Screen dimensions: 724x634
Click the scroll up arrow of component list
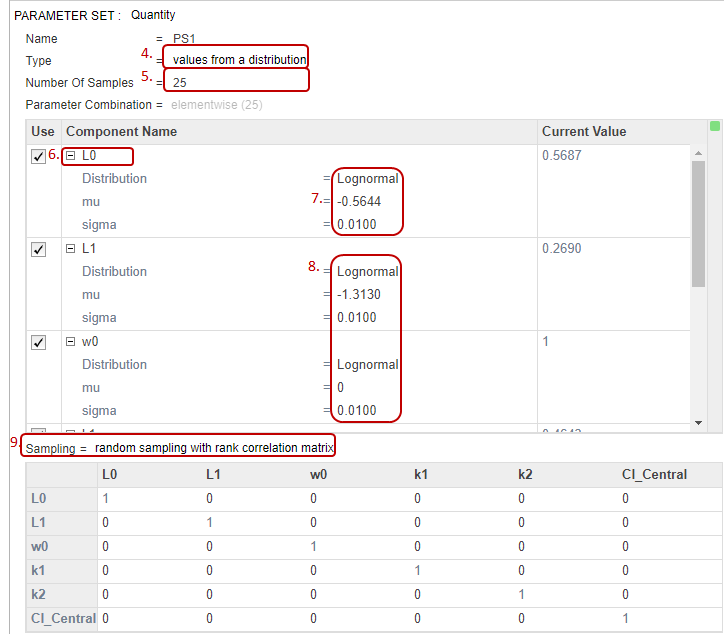click(698, 153)
